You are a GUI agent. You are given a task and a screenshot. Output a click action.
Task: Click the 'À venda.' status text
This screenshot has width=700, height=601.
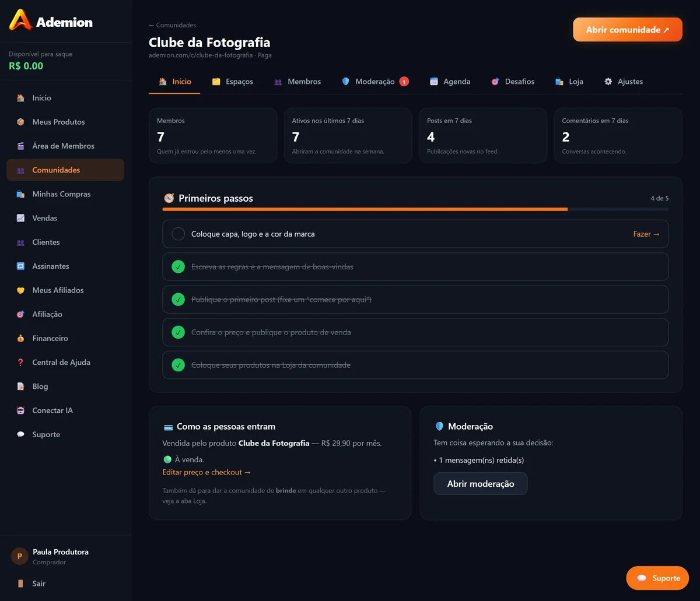tap(190, 459)
